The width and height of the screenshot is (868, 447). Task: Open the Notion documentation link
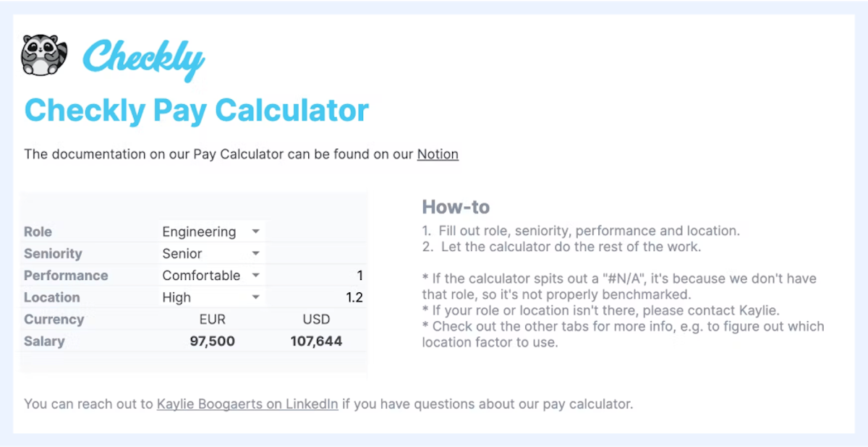438,153
